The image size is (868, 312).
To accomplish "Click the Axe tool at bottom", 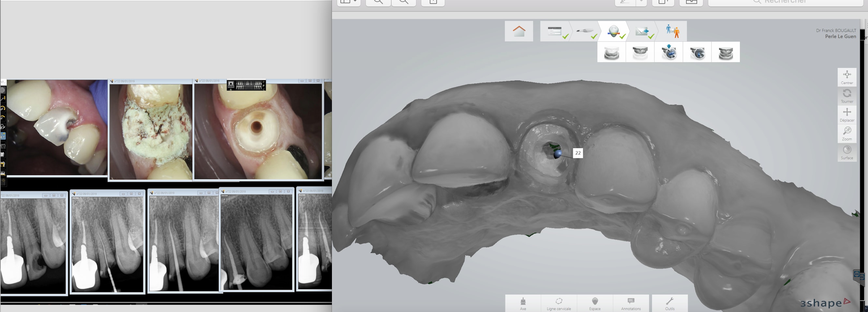I will tap(523, 303).
